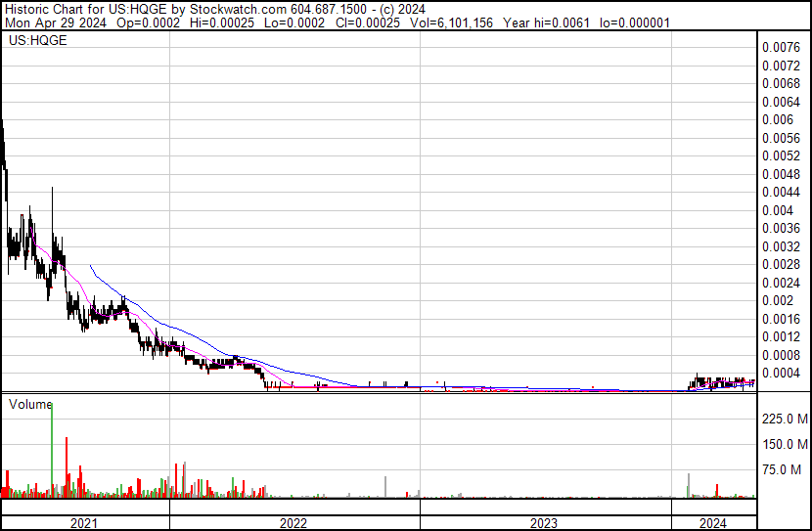Click the grey volume spike in late 2022
The width and height of the screenshot is (812, 531).
pos(385,487)
